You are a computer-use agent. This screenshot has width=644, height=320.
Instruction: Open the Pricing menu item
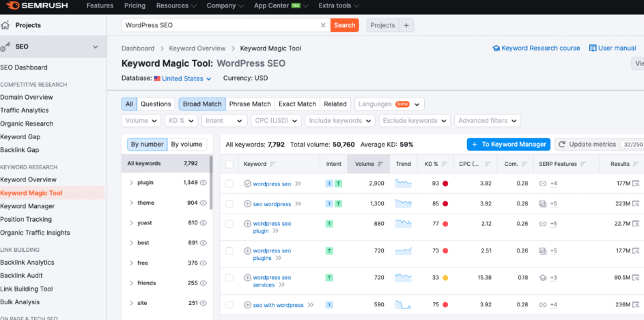point(135,5)
